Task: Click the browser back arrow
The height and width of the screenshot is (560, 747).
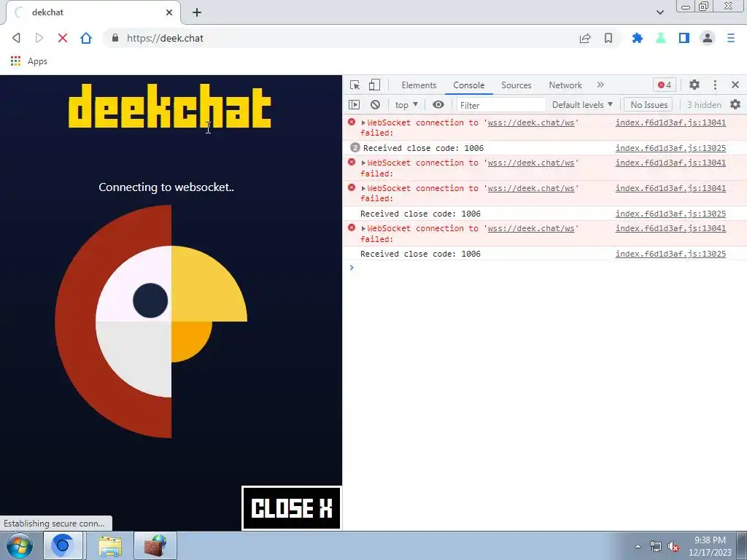Action: click(x=16, y=38)
